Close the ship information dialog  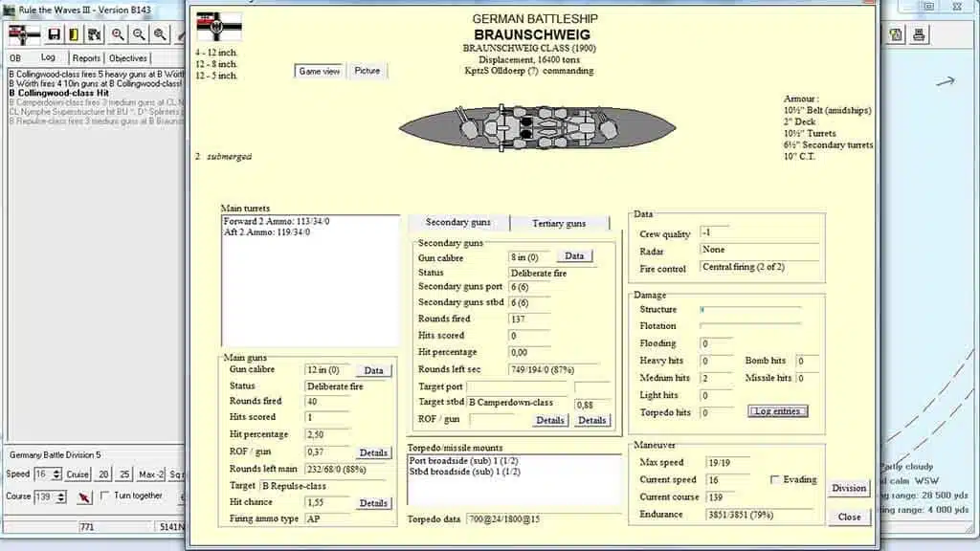849,518
